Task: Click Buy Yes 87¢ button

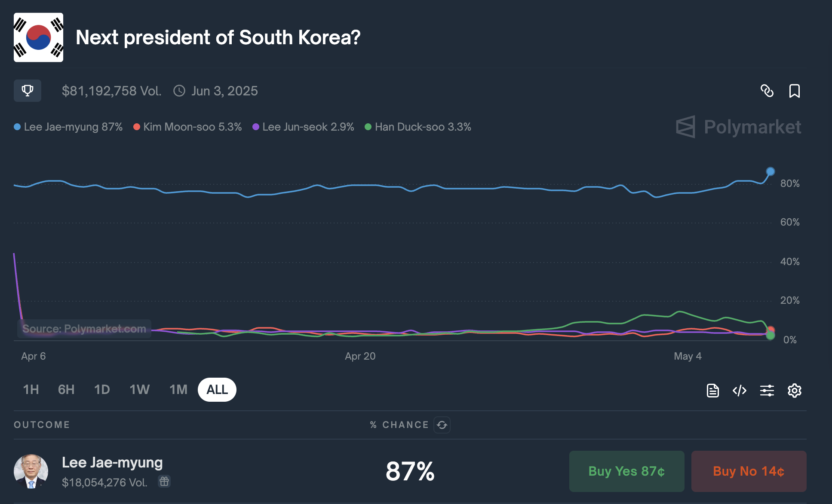Action: click(627, 471)
